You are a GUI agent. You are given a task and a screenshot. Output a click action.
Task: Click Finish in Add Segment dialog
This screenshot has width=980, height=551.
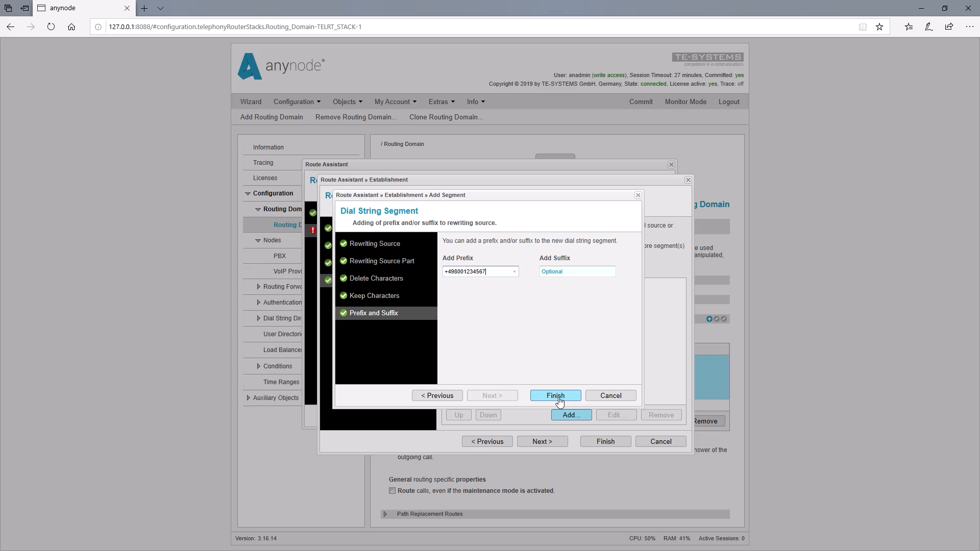point(555,396)
